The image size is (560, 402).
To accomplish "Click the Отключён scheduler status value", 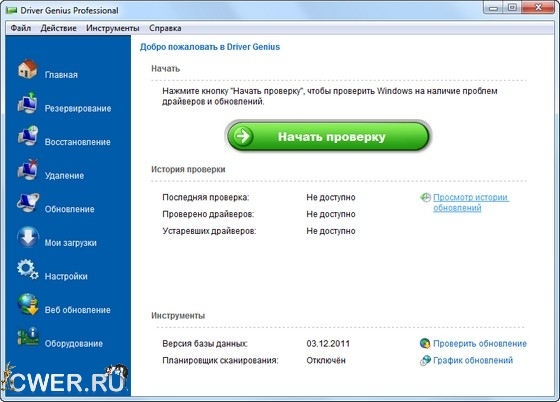I will (326, 360).
